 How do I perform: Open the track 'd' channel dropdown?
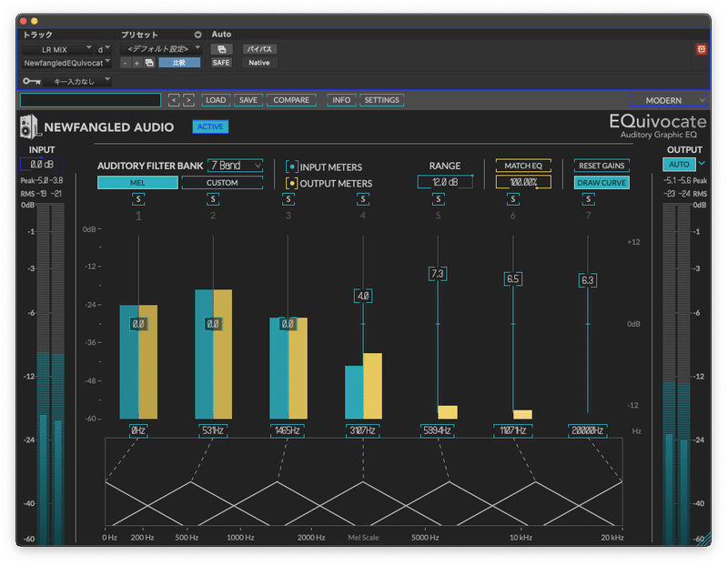tap(104, 49)
